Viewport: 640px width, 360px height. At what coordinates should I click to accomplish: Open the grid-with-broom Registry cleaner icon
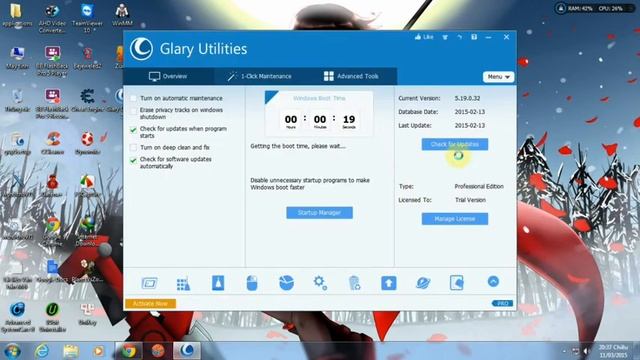(x=183, y=283)
